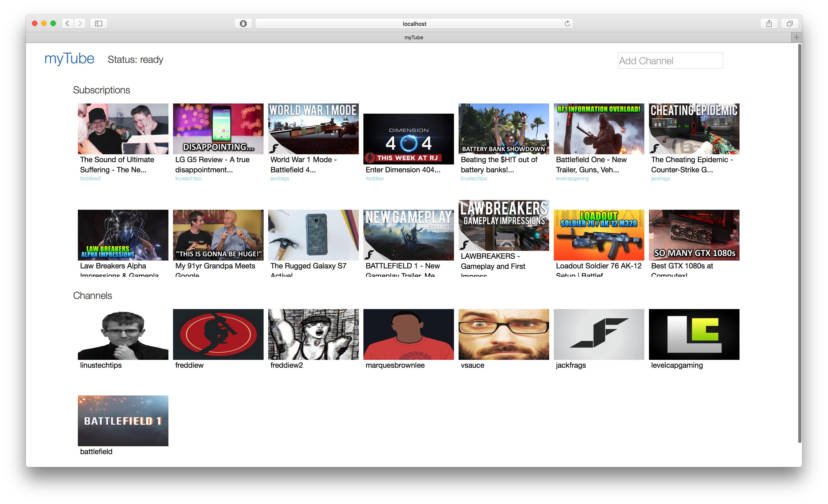Reload the page with the refresh icon
This screenshot has width=828, height=504.
pyautogui.click(x=567, y=24)
